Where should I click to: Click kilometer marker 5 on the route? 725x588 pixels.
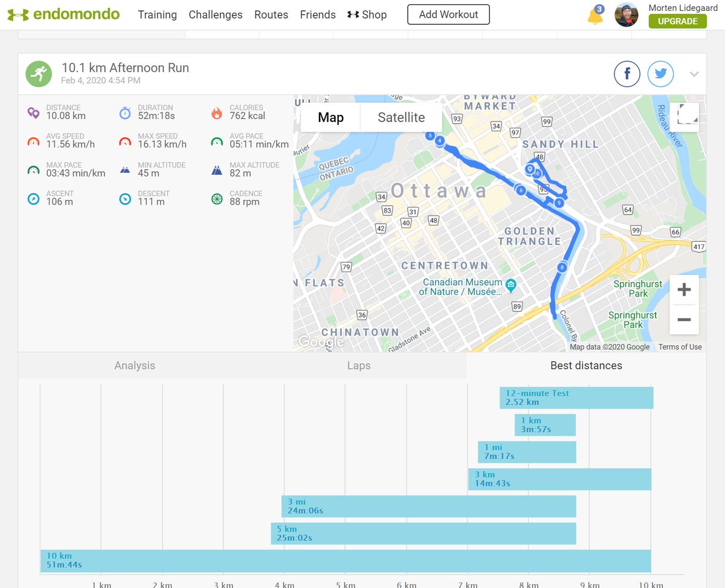430,135
